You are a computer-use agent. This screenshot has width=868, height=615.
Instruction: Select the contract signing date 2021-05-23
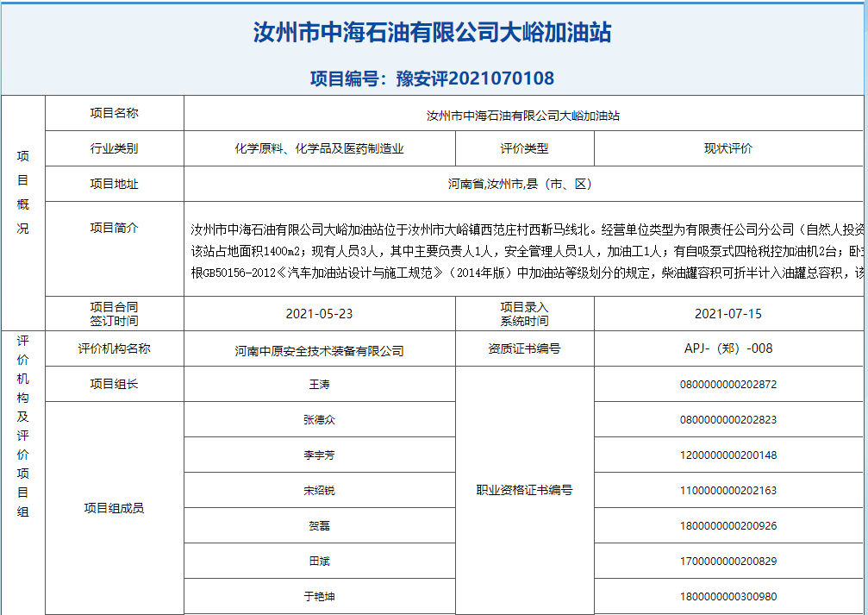pos(319,314)
